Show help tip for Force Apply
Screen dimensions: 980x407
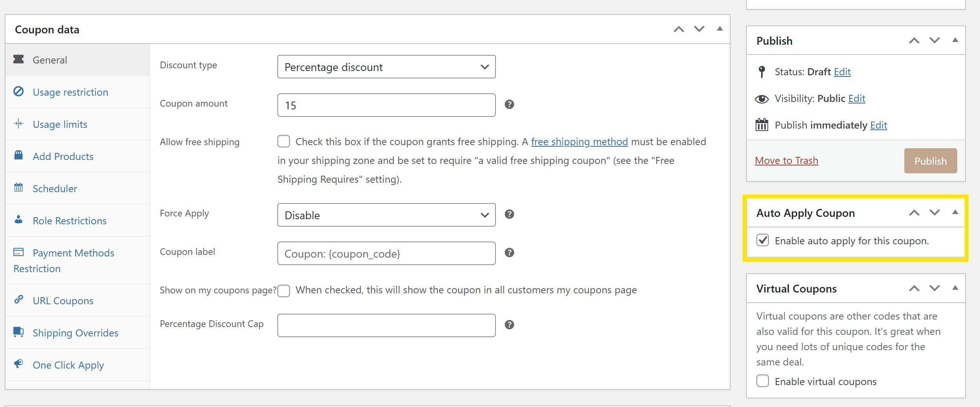(509, 214)
